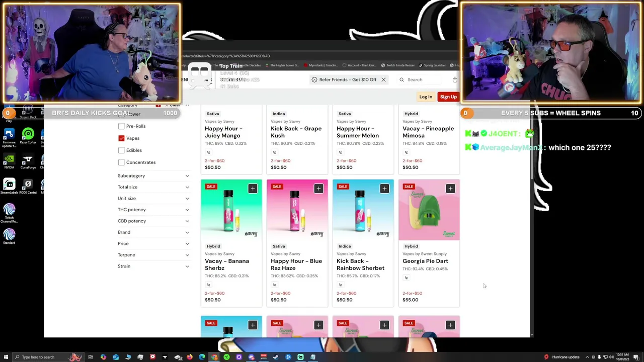Open Vacay - Pineapple Mimosa product

coord(428,132)
